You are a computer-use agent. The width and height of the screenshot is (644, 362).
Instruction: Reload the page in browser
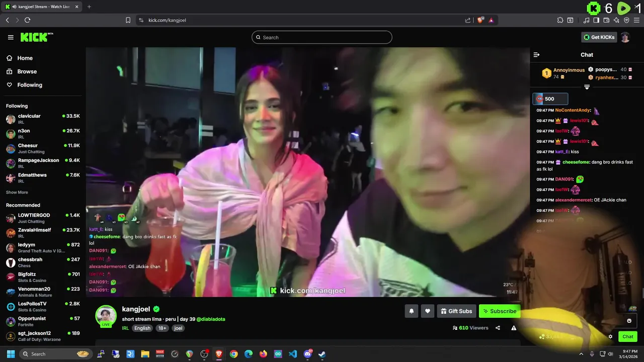(27, 20)
